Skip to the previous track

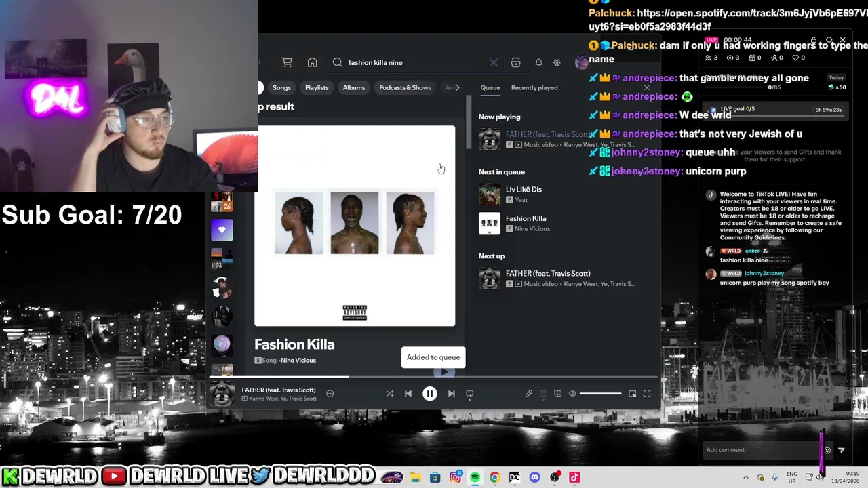tap(408, 393)
